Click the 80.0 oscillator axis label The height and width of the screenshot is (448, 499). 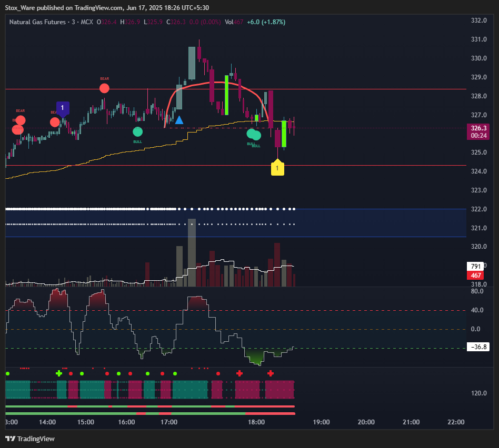(477, 291)
